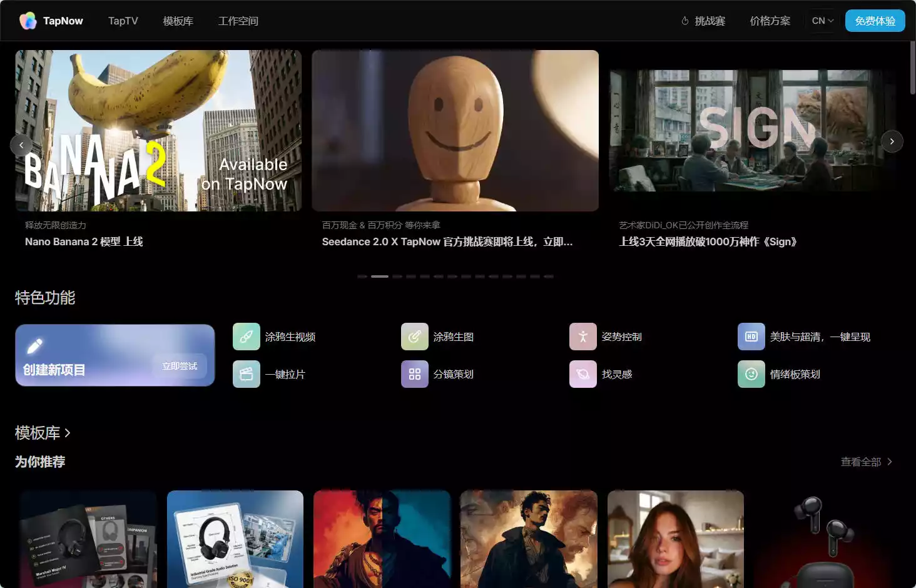Expand the 模板库 section heading chevron
Image resolution: width=916 pixels, height=588 pixels.
[x=68, y=433]
